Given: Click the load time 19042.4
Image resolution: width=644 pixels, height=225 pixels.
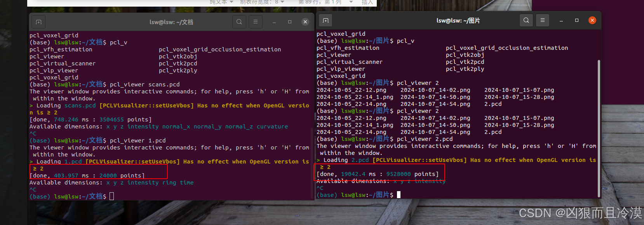Looking at the screenshot, I should (353, 174).
